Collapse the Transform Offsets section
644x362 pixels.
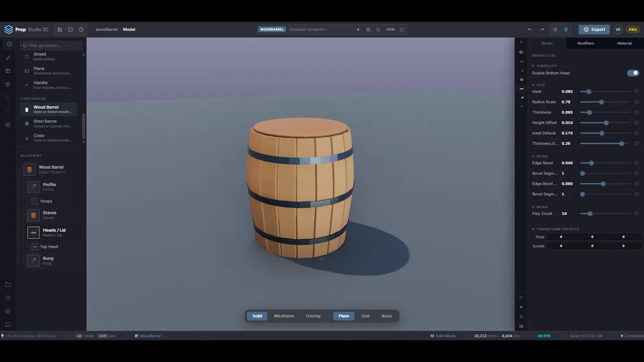point(555,229)
